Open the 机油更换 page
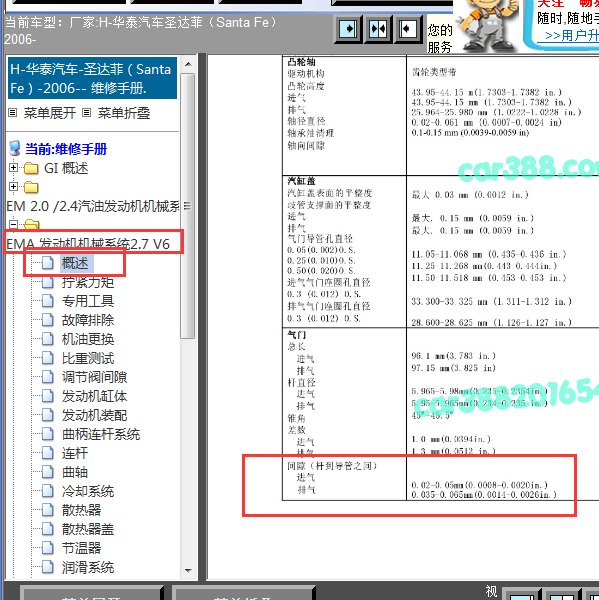 (x=88, y=339)
